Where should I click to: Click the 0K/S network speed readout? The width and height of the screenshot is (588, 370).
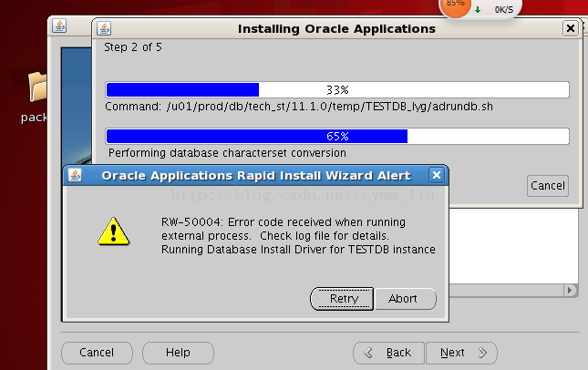pos(503,10)
